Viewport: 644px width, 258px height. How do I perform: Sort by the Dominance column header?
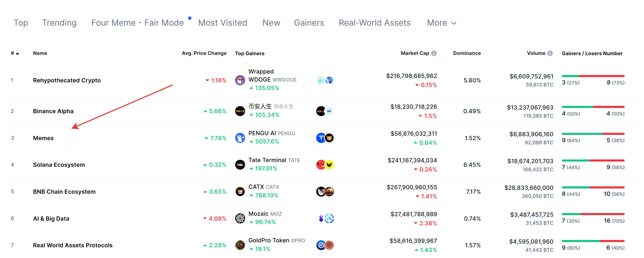(x=467, y=53)
